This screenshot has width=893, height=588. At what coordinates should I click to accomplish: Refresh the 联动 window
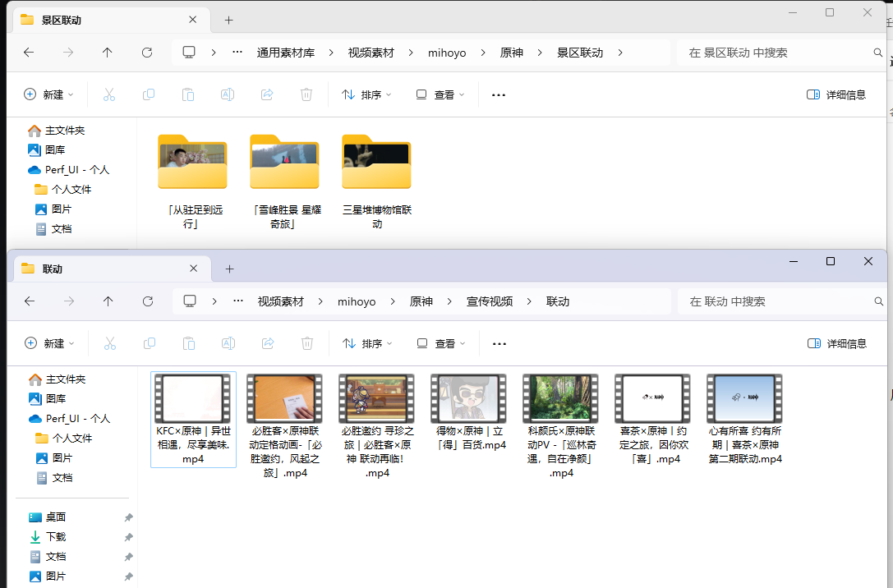point(148,301)
